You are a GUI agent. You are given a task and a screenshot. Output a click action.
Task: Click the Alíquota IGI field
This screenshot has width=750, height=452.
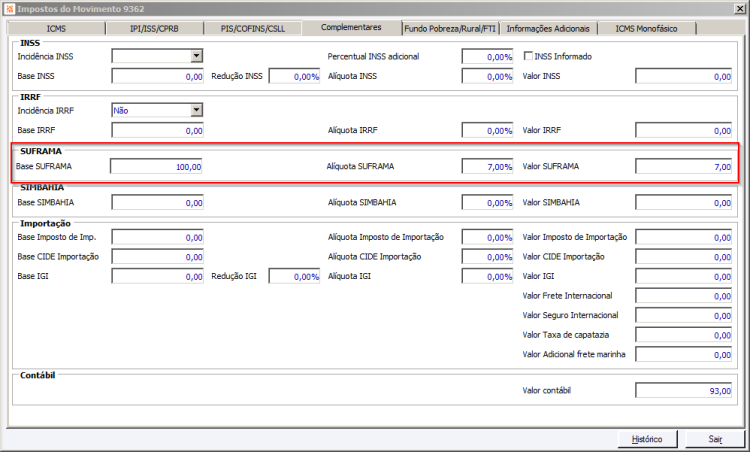[x=487, y=276]
